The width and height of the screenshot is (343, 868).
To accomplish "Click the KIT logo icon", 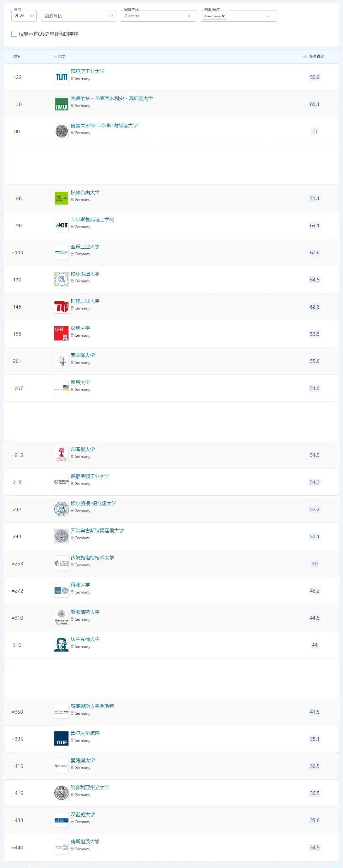I will tap(61, 225).
